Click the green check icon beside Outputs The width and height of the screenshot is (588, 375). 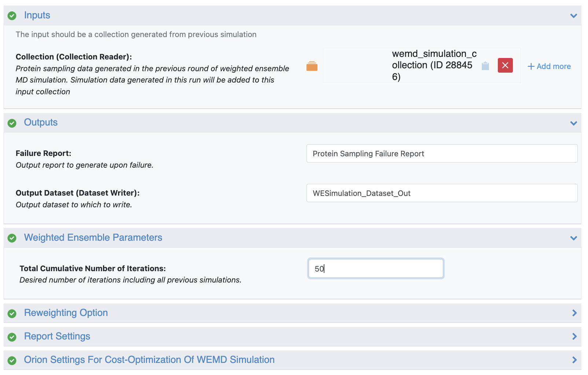point(12,123)
